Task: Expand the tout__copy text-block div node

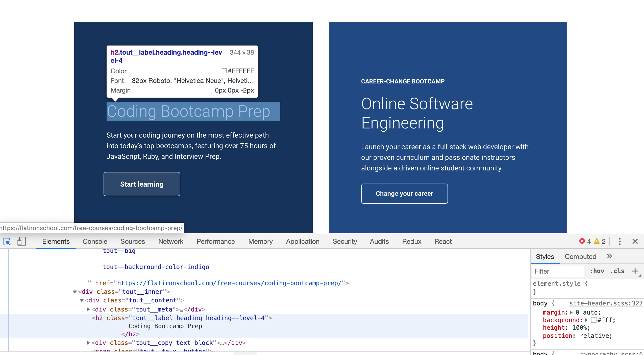Action: (88, 343)
